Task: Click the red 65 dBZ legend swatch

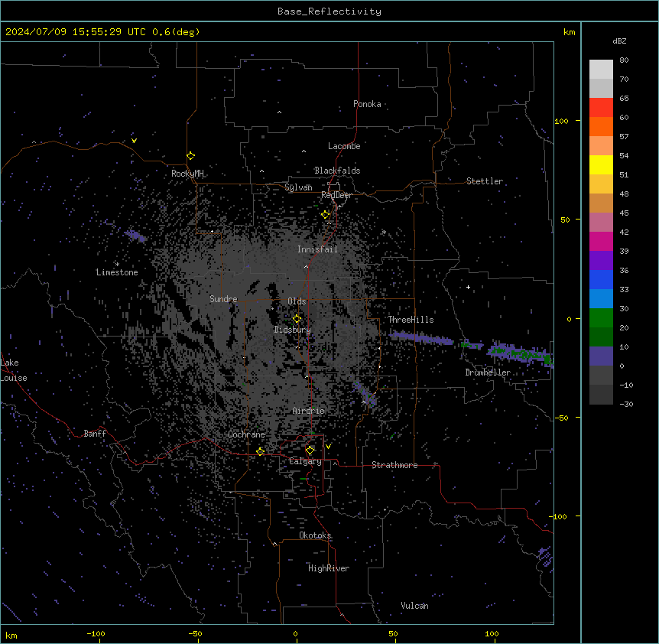Action: (601, 107)
